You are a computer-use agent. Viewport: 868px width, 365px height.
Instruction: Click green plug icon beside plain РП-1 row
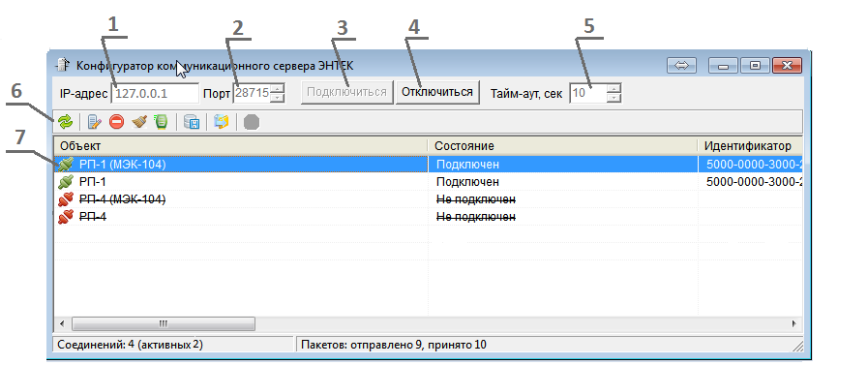66,182
